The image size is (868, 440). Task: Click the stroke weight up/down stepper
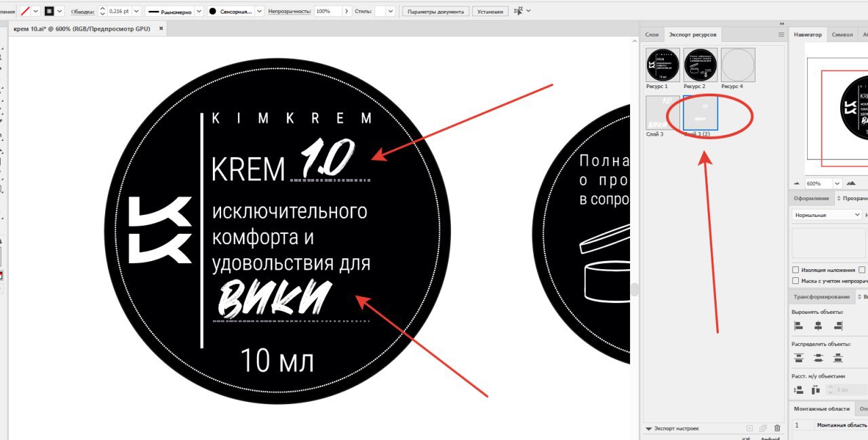102,12
